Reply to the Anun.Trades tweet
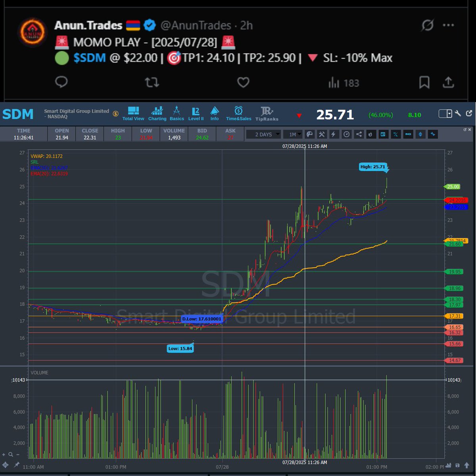The width and height of the screenshot is (476, 476). pyautogui.click(x=61, y=82)
